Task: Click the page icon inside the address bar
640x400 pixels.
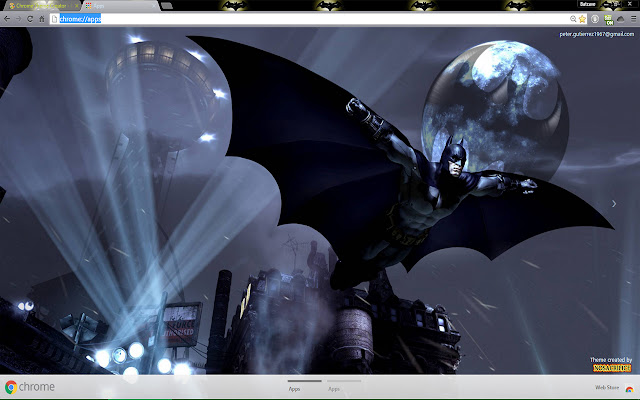Action: tap(55, 19)
